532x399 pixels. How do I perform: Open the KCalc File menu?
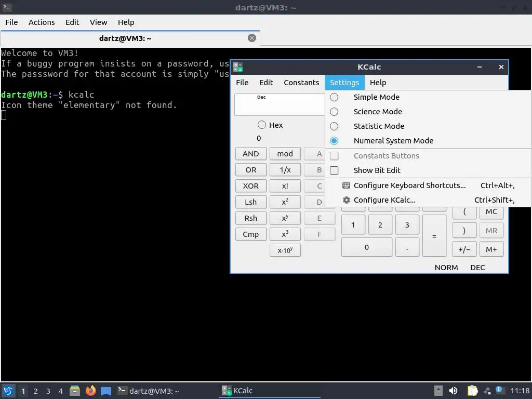pyautogui.click(x=242, y=83)
